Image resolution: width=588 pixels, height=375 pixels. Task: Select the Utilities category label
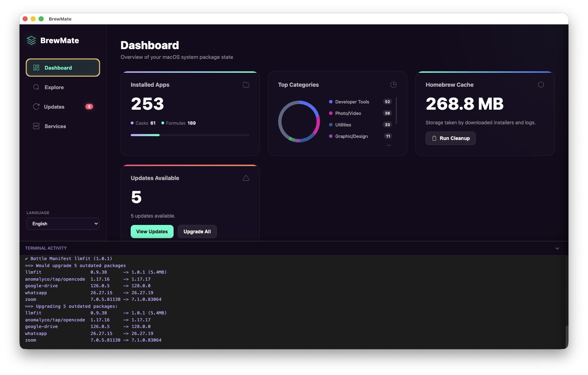(343, 125)
